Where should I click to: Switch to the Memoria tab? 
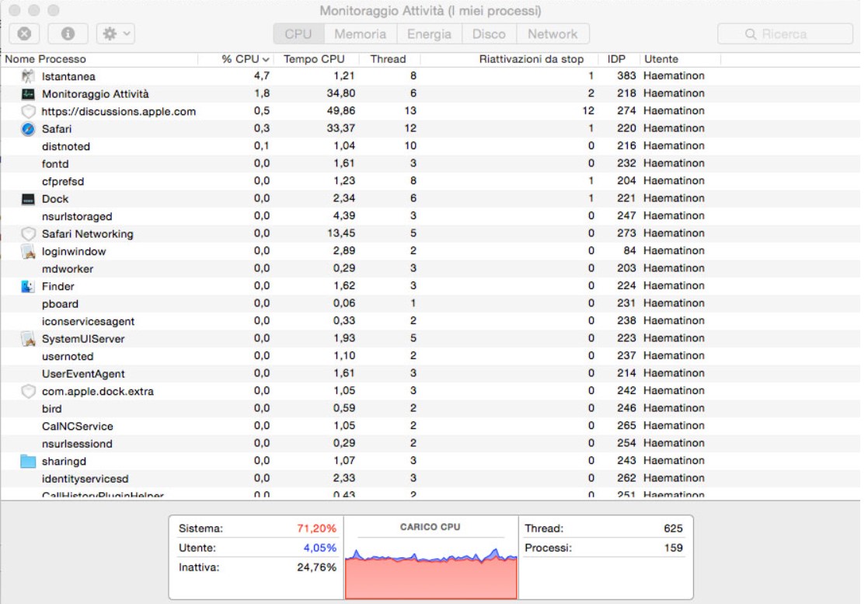click(361, 33)
